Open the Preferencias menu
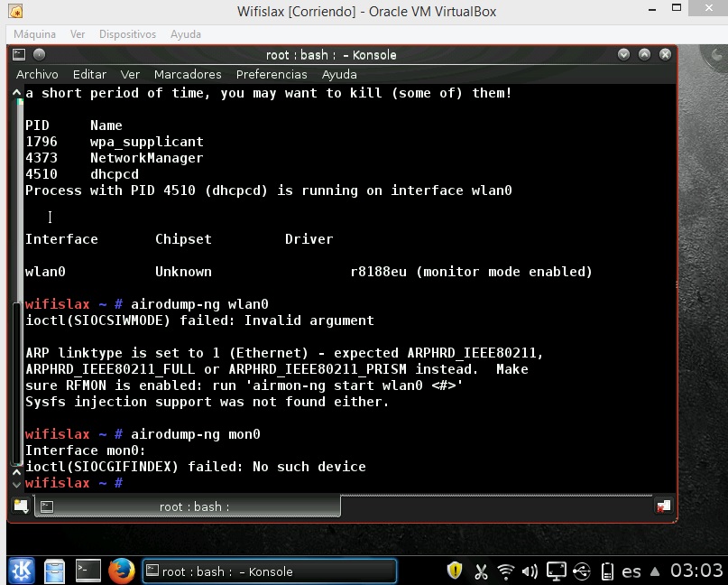The width and height of the screenshot is (728, 585). (272, 74)
